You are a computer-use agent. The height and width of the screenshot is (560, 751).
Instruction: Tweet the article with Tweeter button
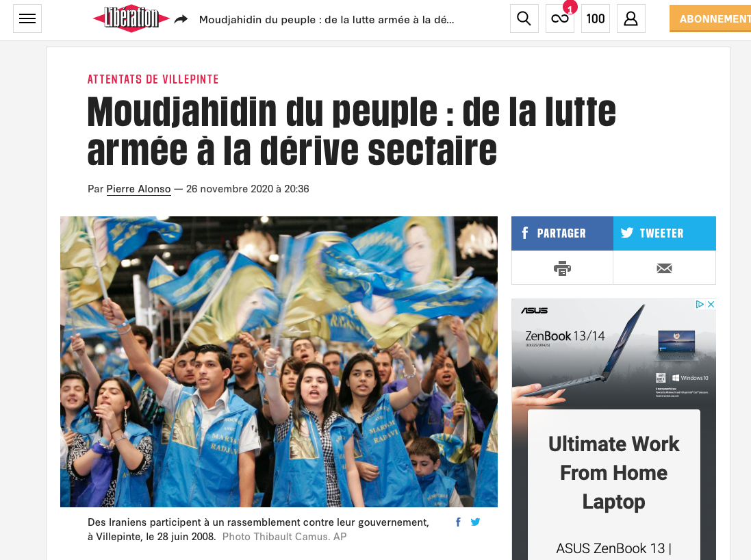coord(665,233)
